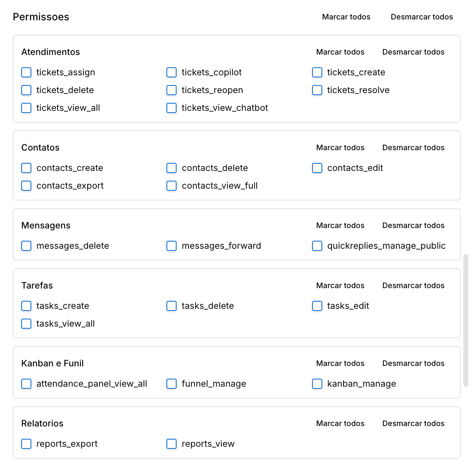Screen dimensions: 476x462
Task: Check quickreplies_manage_public permission
Action: click(317, 246)
